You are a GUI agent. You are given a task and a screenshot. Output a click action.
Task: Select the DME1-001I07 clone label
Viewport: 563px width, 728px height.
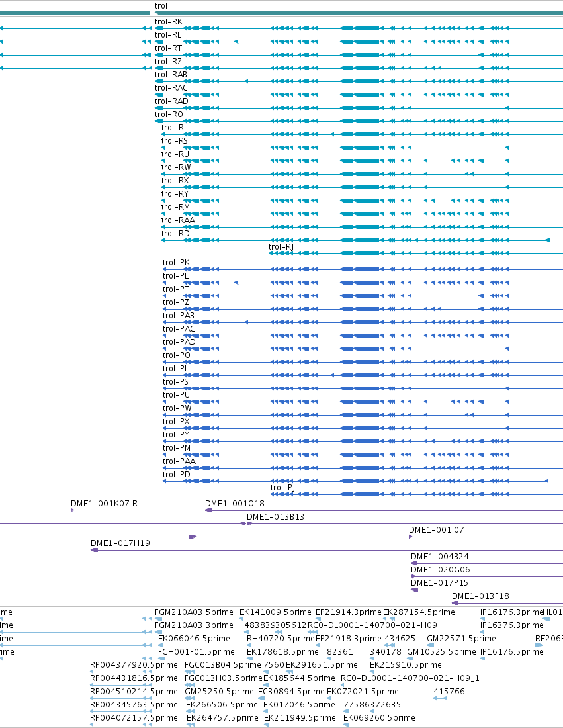436,529
